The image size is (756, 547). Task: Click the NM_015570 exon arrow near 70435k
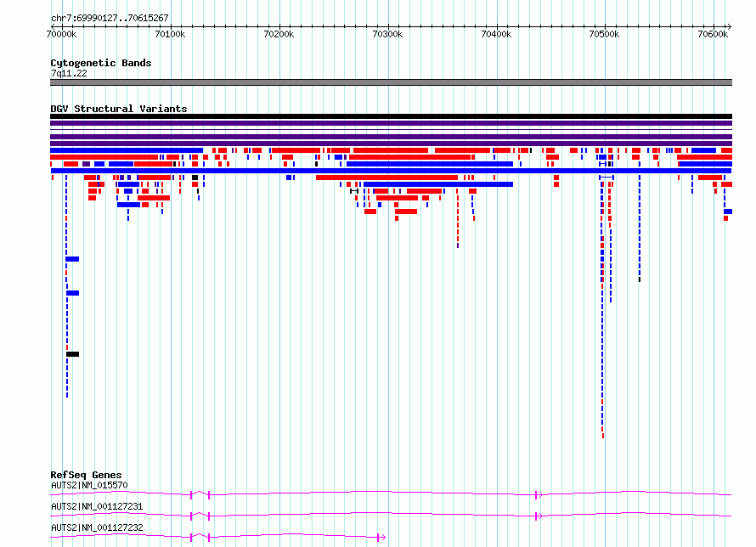(x=539, y=494)
